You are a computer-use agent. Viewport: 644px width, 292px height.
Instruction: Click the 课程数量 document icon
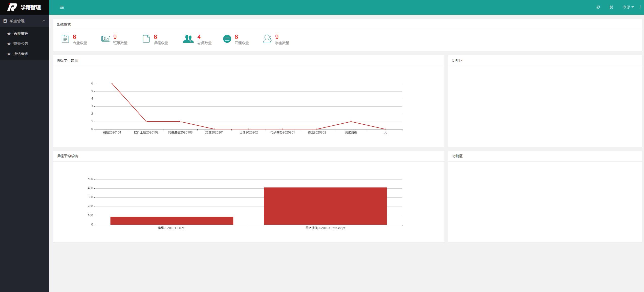click(146, 39)
